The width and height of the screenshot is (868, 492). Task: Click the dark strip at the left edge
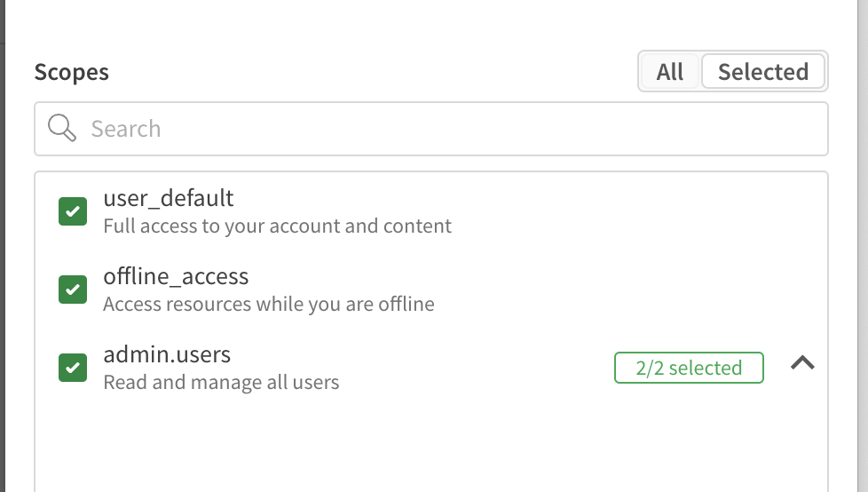3,266
